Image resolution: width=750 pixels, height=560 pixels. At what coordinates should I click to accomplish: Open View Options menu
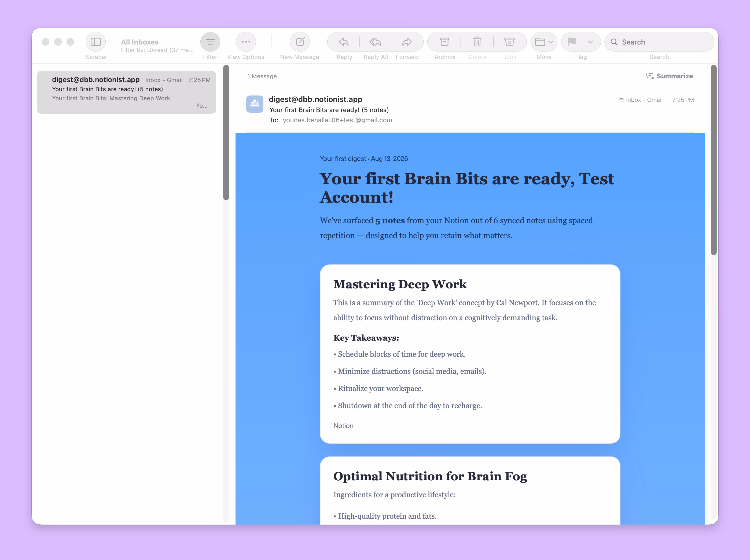pos(246,42)
